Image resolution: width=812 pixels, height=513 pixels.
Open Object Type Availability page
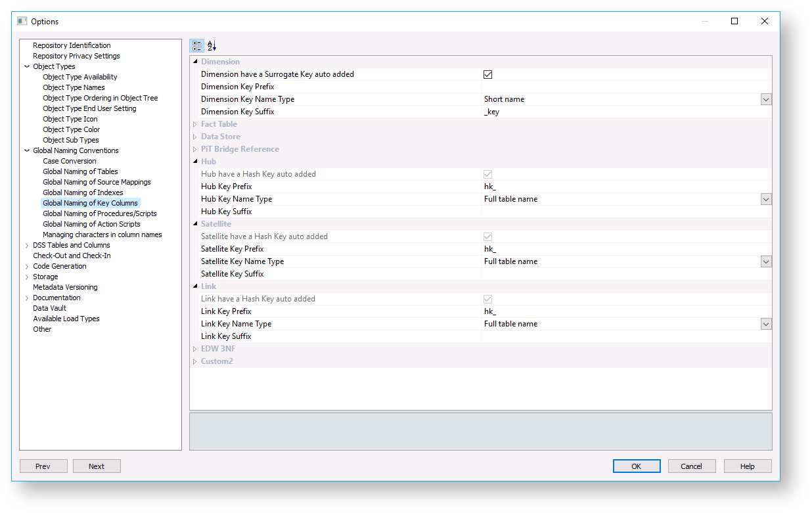pos(80,77)
